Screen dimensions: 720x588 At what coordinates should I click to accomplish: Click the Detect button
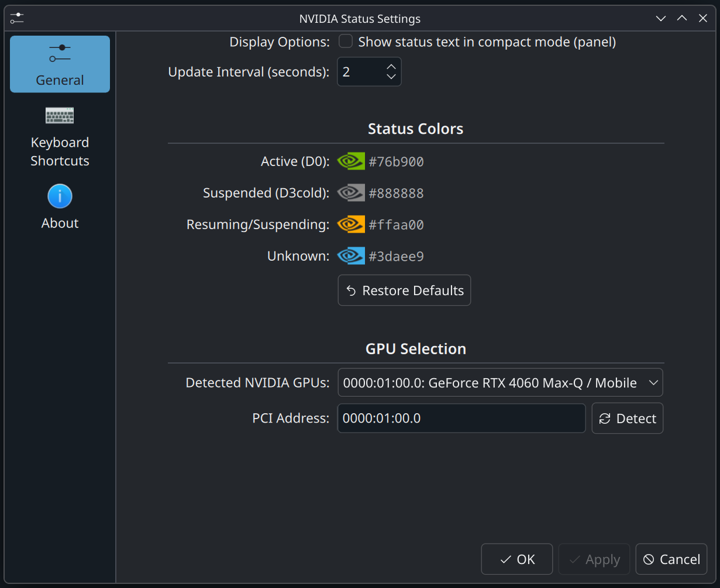click(628, 418)
